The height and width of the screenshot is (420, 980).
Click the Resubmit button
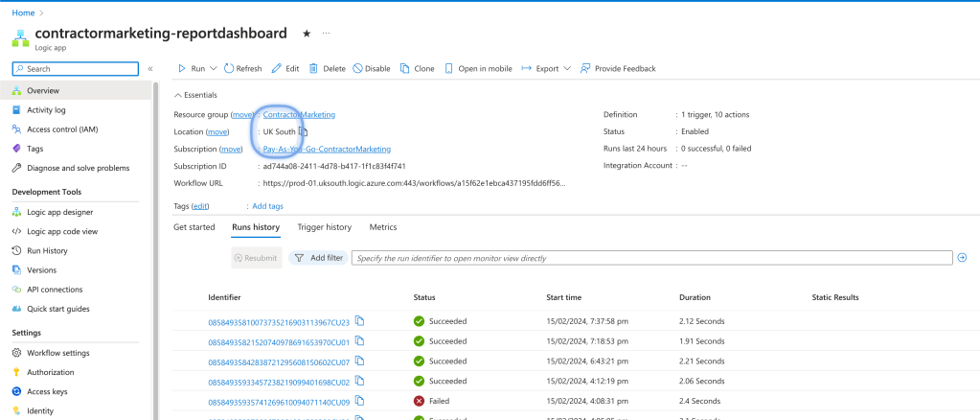[x=256, y=258]
